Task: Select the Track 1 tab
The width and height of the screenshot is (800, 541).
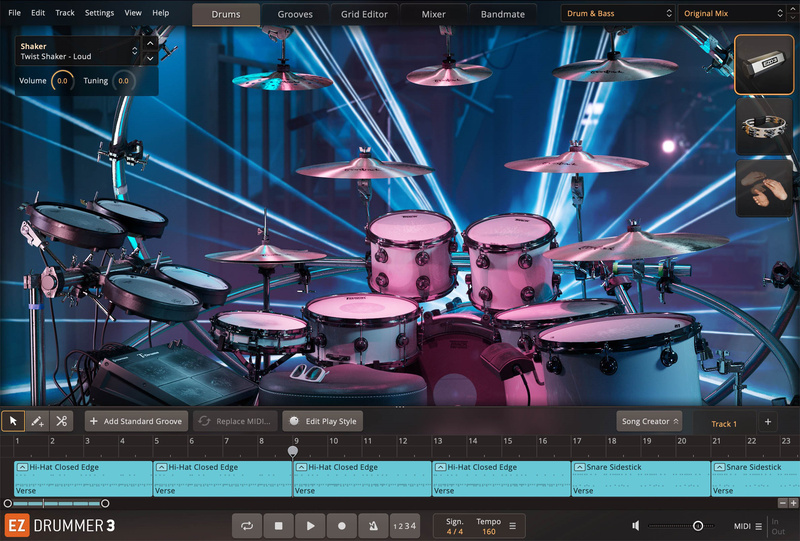Action: [724, 424]
